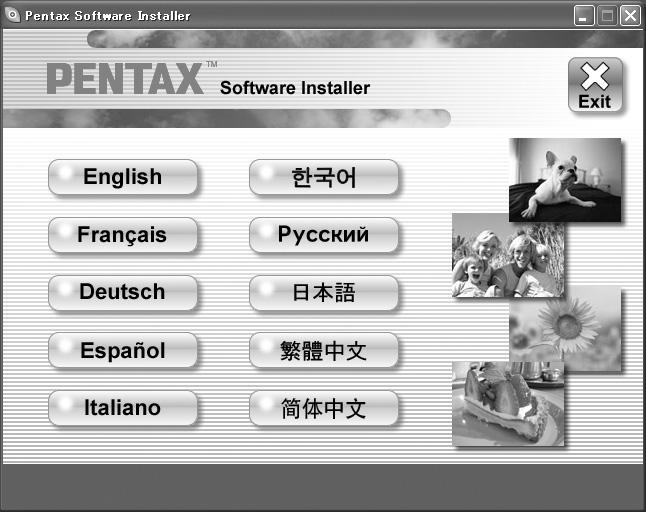Pick Traditional Chinese 繁體中文 button

coord(324,350)
